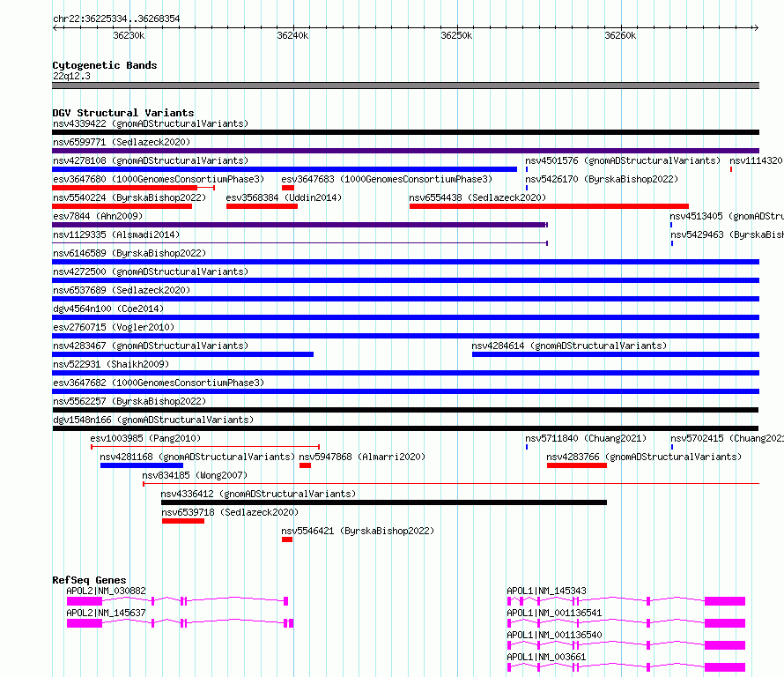Select the esv7844 Ahn2009 variant label
This screenshot has width=784, height=677.
[x=98, y=216]
